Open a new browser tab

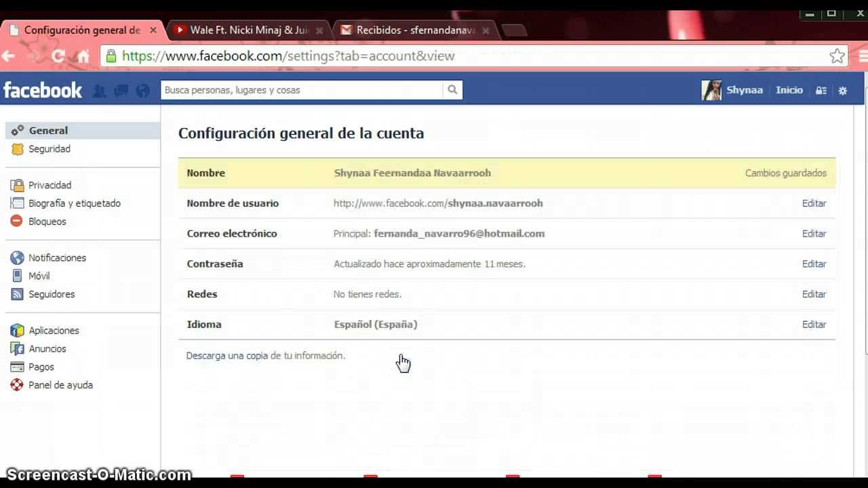(x=514, y=30)
